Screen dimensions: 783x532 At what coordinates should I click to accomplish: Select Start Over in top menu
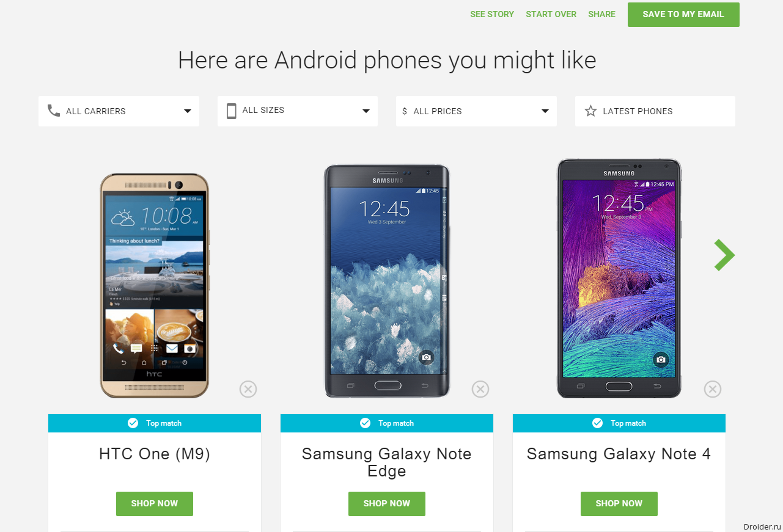551,14
